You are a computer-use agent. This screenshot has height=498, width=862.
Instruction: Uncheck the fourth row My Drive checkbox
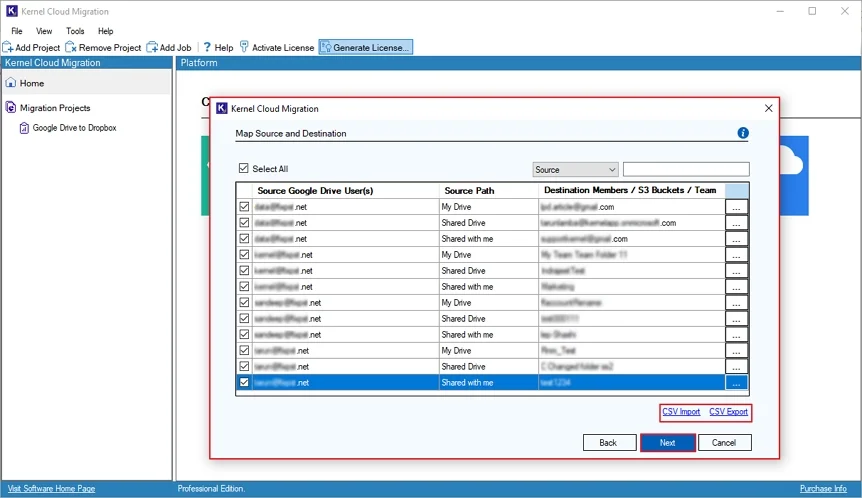pyautogui.click(x=244, y=254)
